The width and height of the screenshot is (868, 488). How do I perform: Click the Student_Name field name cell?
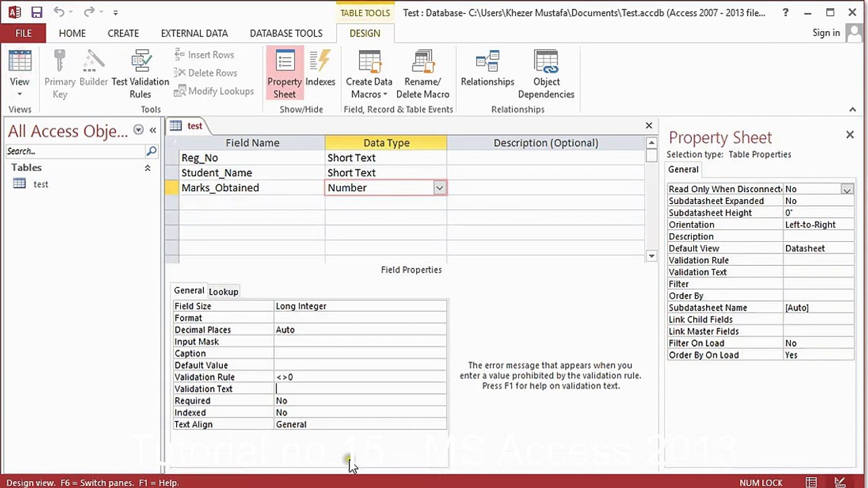[252, 173]
